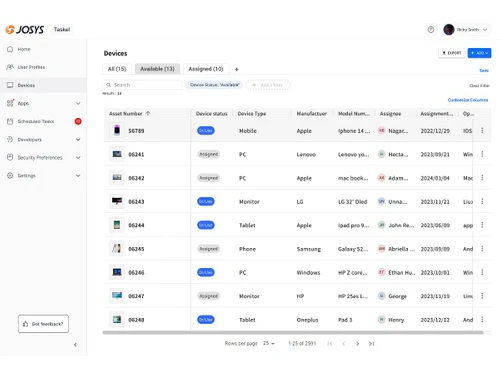Go to the first page
Viewport: 500px width, 375px height.
click(330, 344)
